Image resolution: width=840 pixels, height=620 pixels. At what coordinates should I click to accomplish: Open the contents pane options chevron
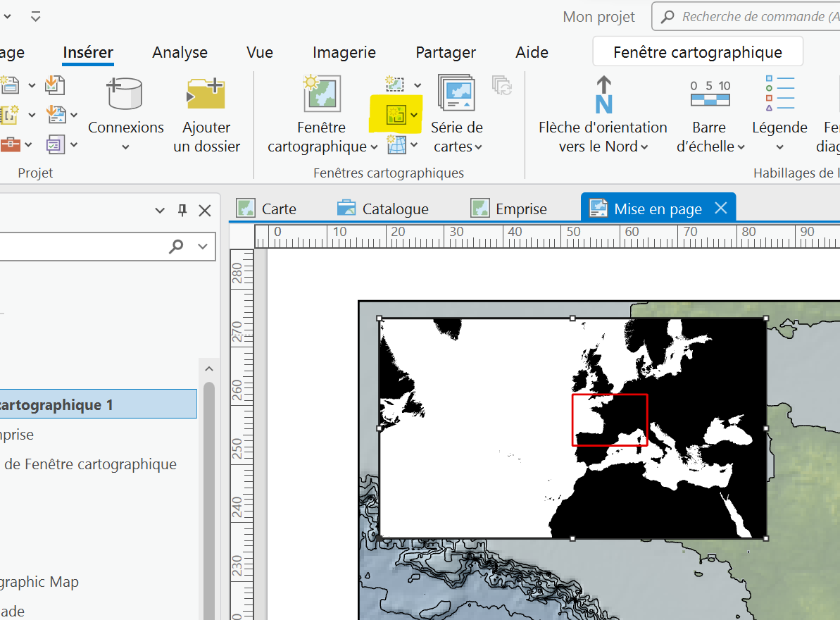coord(160,210)
